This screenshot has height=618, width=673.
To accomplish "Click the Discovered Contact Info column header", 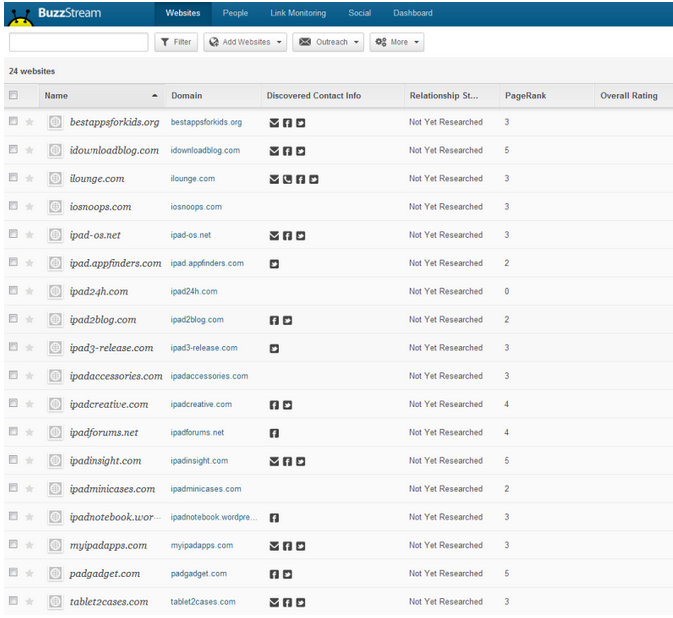I will pyautogui.click(x=333, y=96).
